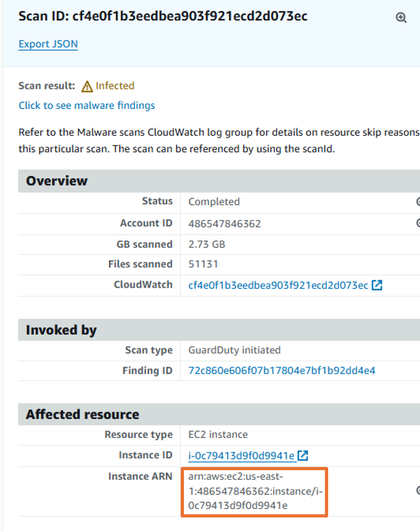Open instance i-0c79413d9f0d9941e link
Screen dimensions: 420x531
241,455
